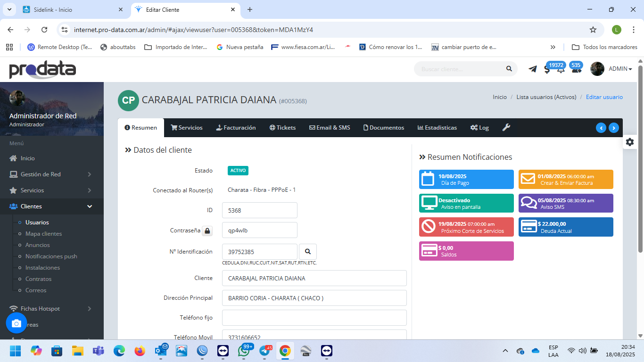The height and width of the screenshot is (362, 644).
Task: Expand the Gestión de Red menu
Action: [51, 174]
